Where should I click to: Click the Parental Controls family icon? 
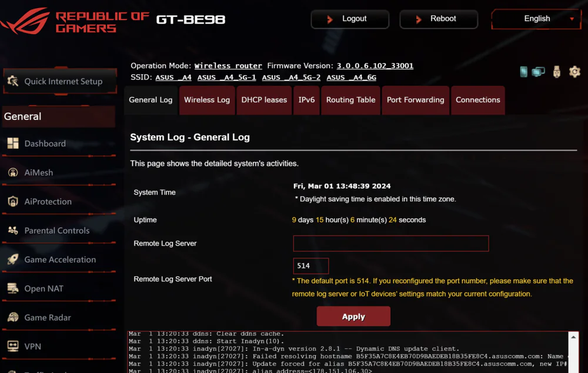pyautogui.click(x=13, y=231)
